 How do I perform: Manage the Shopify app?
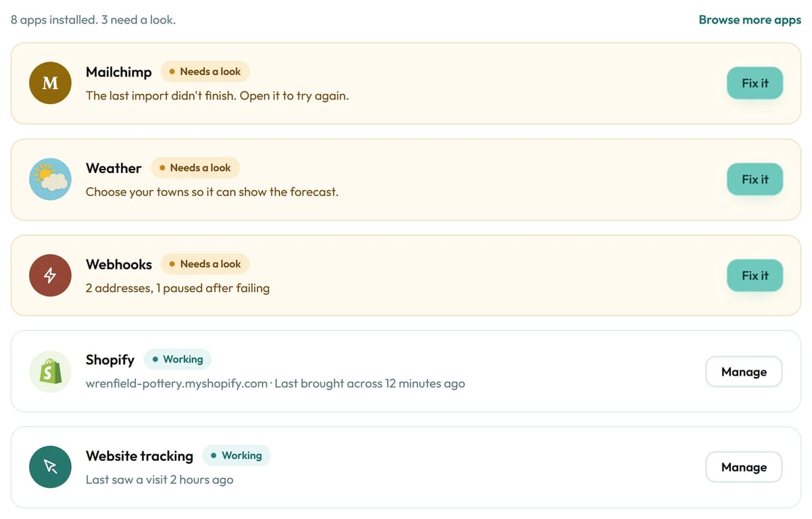[x=744, y=372]
